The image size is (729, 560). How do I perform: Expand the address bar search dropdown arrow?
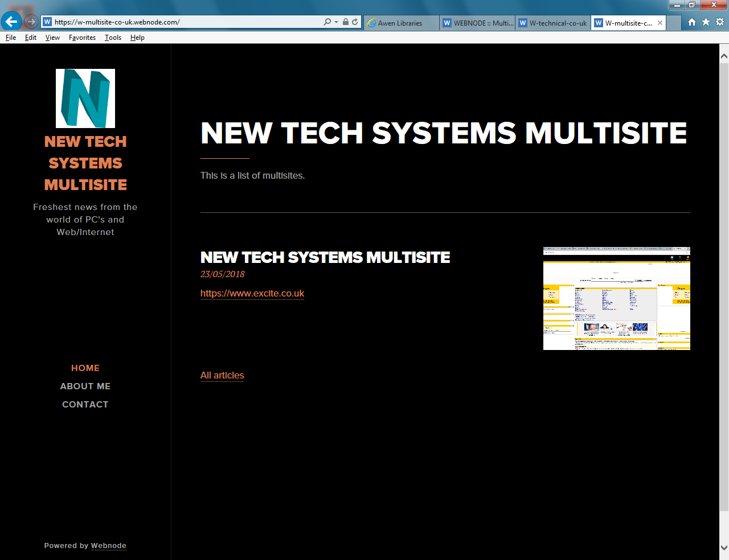click(336, 22)
